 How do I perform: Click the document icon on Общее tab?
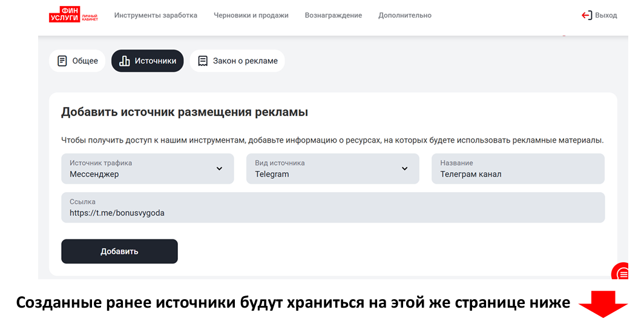(62, 61)
